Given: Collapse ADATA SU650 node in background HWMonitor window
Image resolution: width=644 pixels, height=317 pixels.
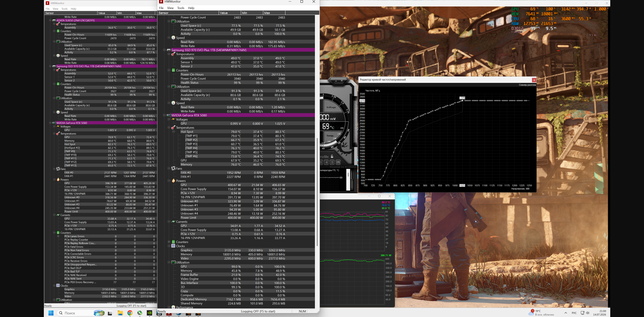Looking at the screenshot, I should 50,20.
